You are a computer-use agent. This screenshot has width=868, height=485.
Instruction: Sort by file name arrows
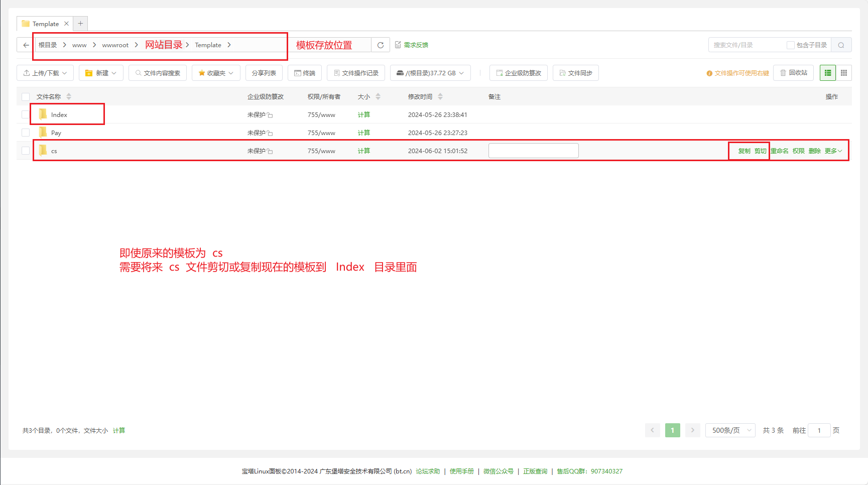pyautogui.click(x=69, y=96)
